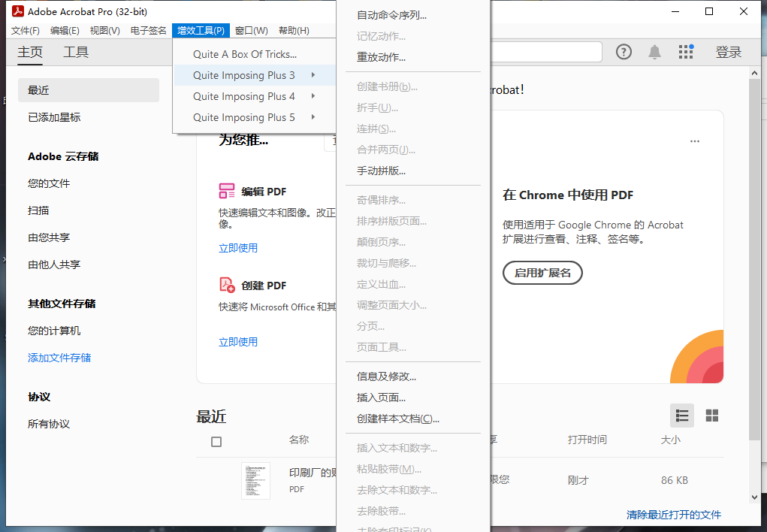Open the 帮助(H) menu

click(294, 30)
